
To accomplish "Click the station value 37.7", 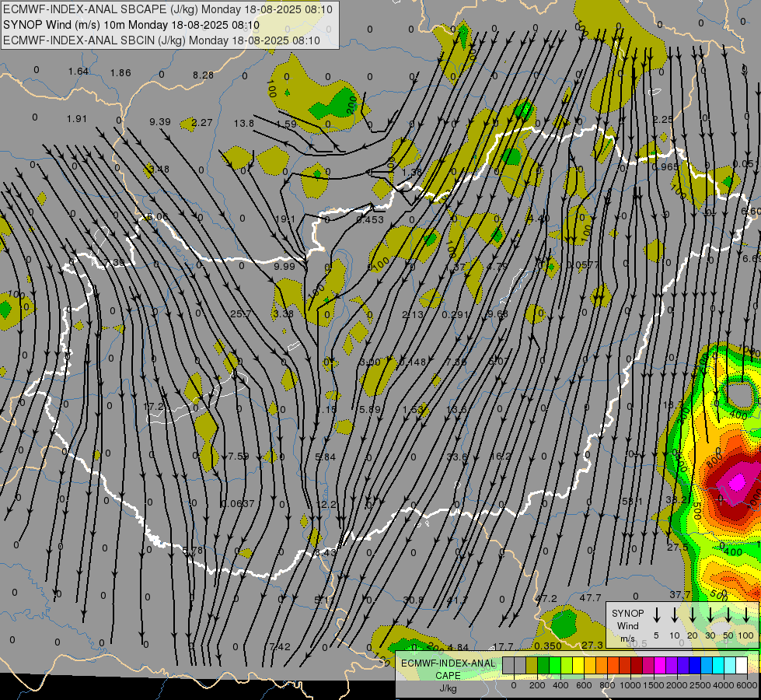I will tap(680, 594).
